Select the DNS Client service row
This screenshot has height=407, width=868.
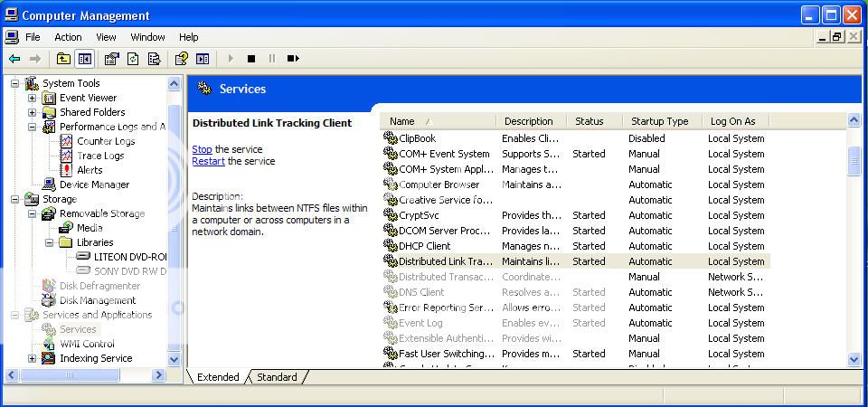click(575, 292)
